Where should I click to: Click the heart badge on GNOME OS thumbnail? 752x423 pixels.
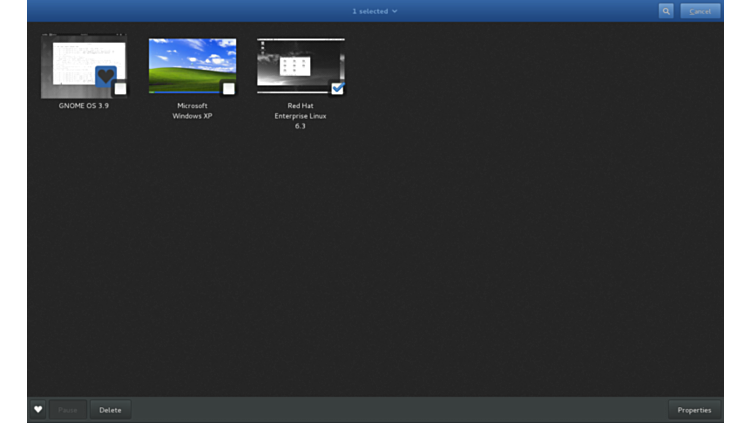105,76
